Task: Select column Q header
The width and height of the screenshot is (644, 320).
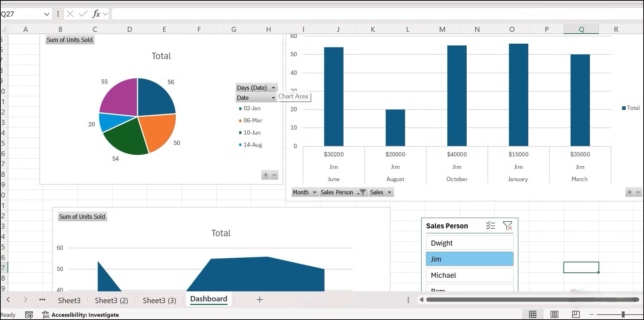Action: tap(581, 29)
